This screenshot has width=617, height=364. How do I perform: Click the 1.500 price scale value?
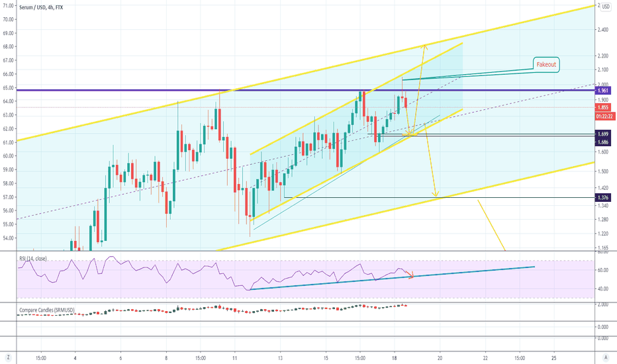603,171
